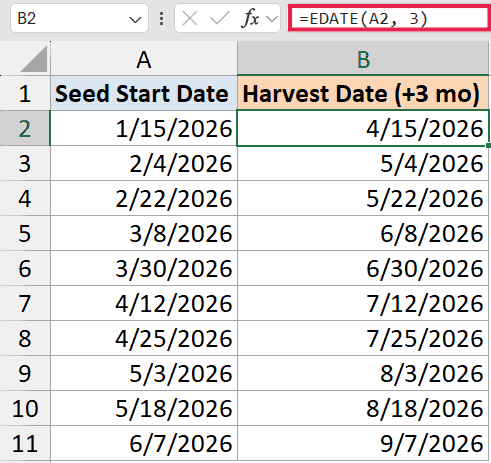Click cell containing 5/22/2026
This screenshot has width=491, height=463.
tap(363, 199)
